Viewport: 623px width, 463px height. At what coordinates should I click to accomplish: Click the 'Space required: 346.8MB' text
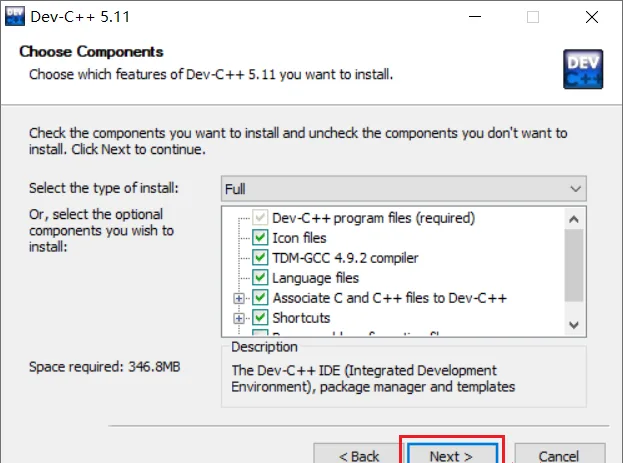(104, 366)
